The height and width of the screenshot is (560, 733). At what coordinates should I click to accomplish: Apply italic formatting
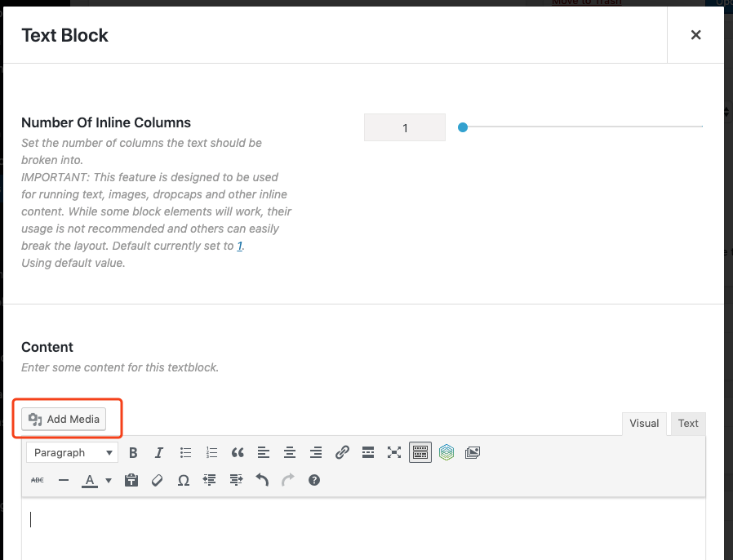159,452
